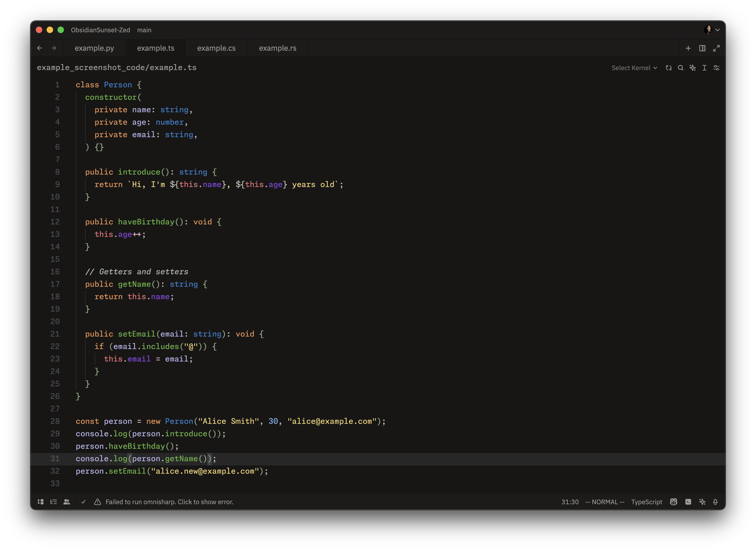Click the 'introduce' method name on line 8
The image size is (756, 550).
tap(139, 172)
